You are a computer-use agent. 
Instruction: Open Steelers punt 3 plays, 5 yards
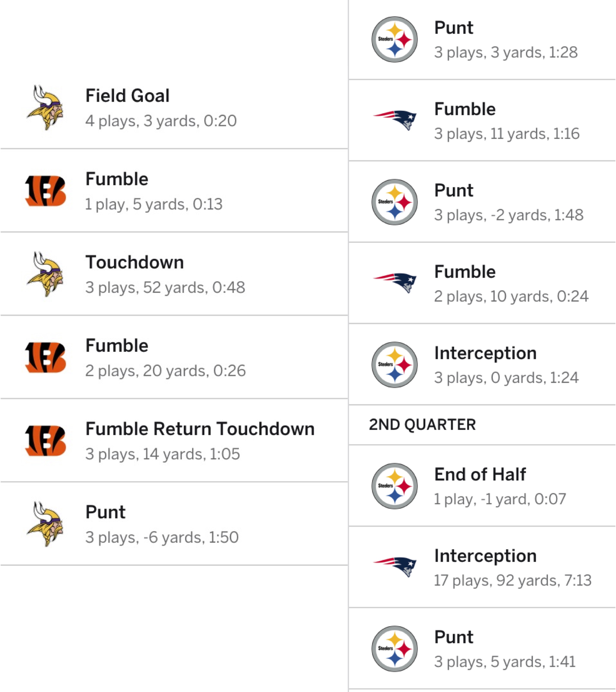[x=482, y=649]
